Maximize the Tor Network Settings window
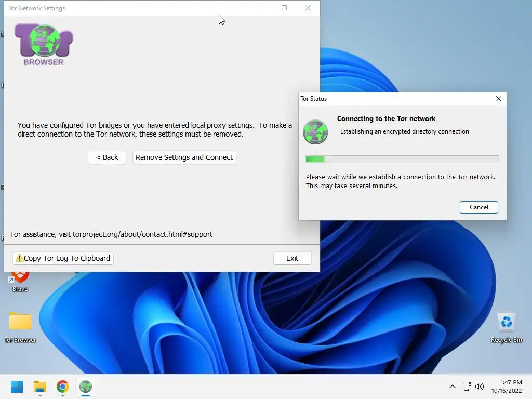Viewport: 532px width, 399px height. [x=284, y=8]
